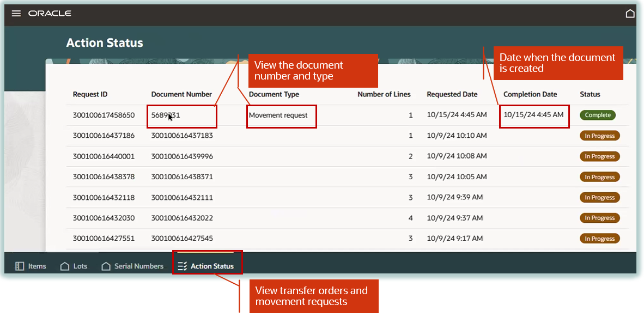Click requested date 10/9/24 9:17 AM
This screenshot has height=317, width=644.
tap(454, 238)
